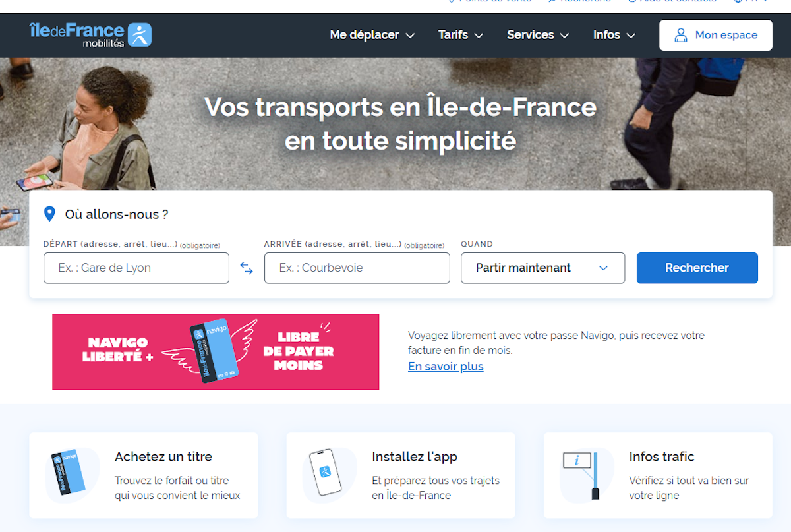
Task: Click the smartphone icon beside Installez l'app
Action: (x=324, y=472)
